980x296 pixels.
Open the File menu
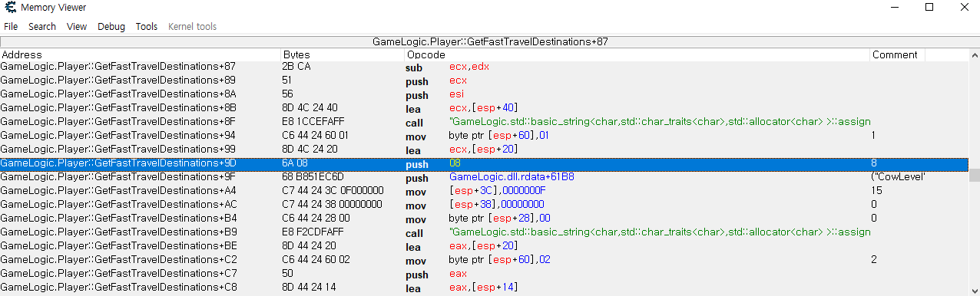coord(11,26)
